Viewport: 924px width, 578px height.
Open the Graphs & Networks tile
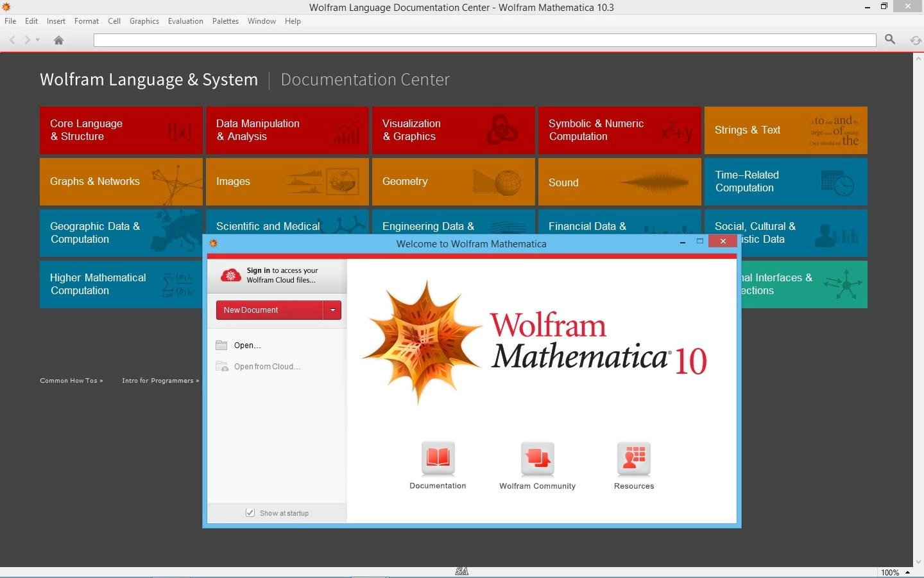coord(121,182)
